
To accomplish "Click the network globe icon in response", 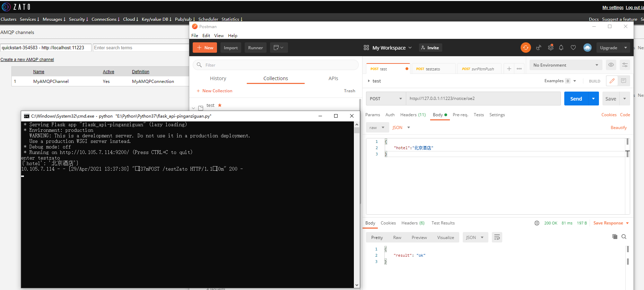I will [x=537, y=223].
